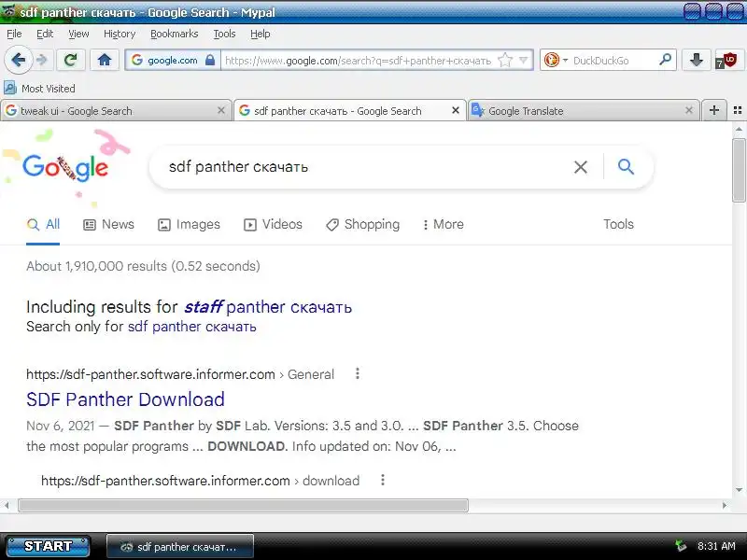Switch to News results
The width and height of the screenshot is (747, 560).
(x=108, y=224)
